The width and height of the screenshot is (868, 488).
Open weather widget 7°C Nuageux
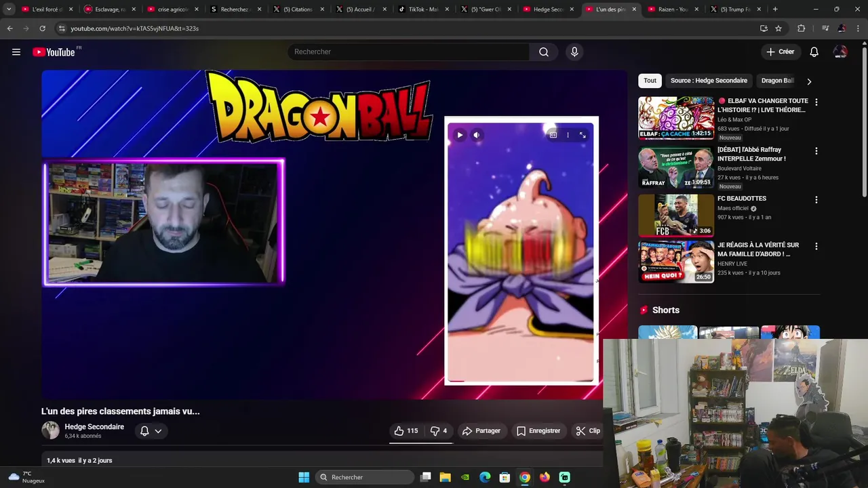27,477
